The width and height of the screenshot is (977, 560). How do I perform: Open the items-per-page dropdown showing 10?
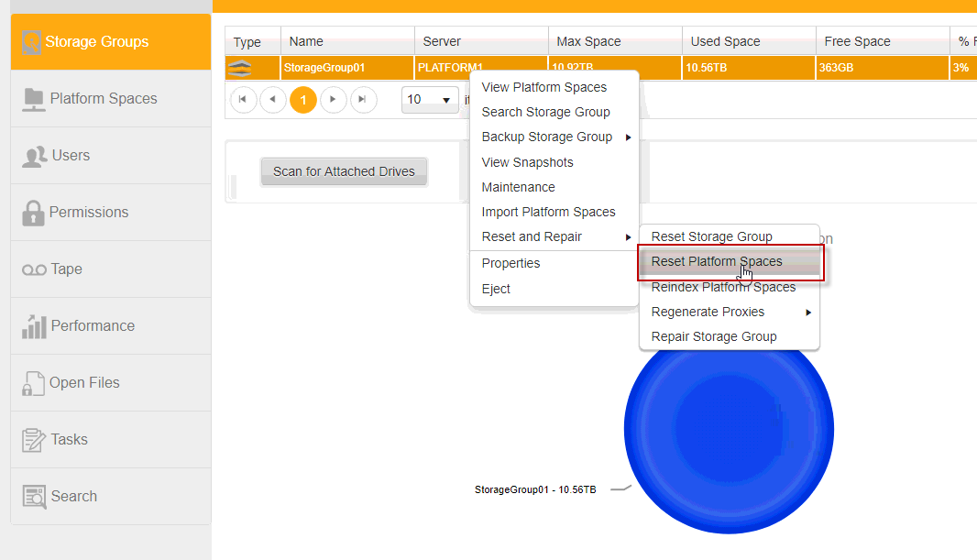[430, 100]
